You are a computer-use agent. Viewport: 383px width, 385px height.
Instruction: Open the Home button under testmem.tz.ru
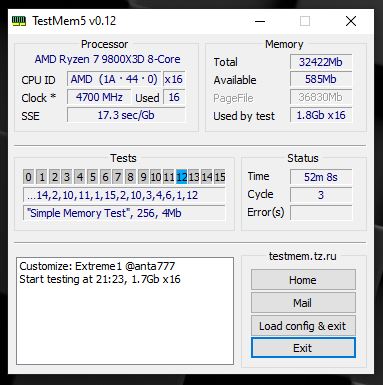[x=303, y=280]
